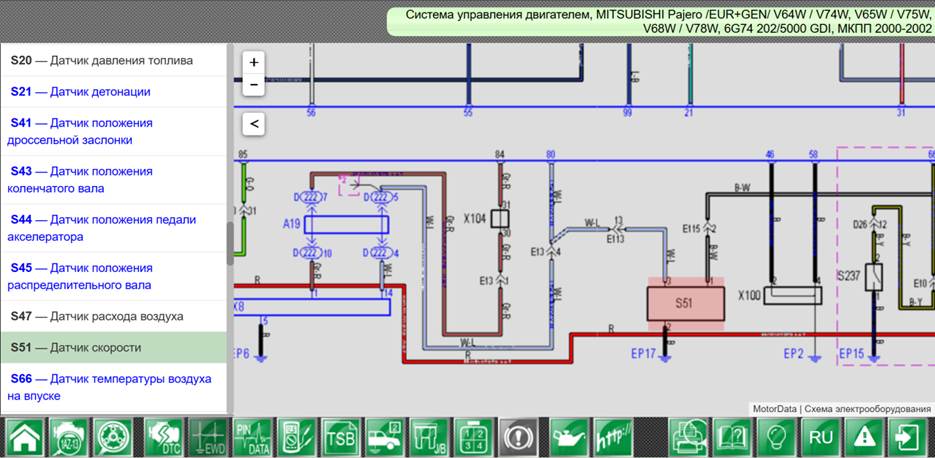The image size is (935, 458).
Task: Select S47 Датчик расхода воздуха
Action: (113, 316)
